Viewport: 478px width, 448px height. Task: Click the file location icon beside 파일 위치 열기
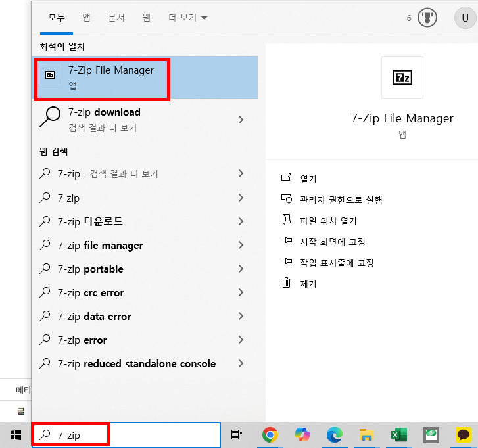pyautogui.click(x=286, y=219)
